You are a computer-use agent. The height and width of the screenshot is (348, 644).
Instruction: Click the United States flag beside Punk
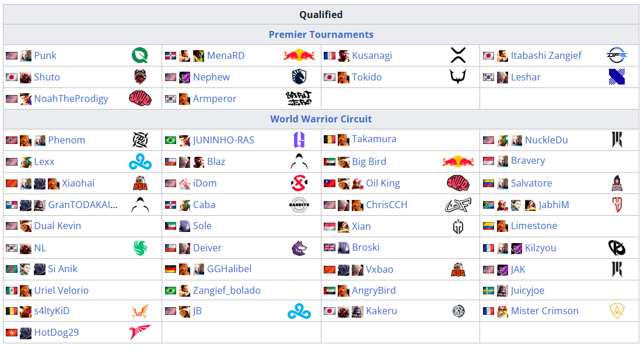pos(12,56)
